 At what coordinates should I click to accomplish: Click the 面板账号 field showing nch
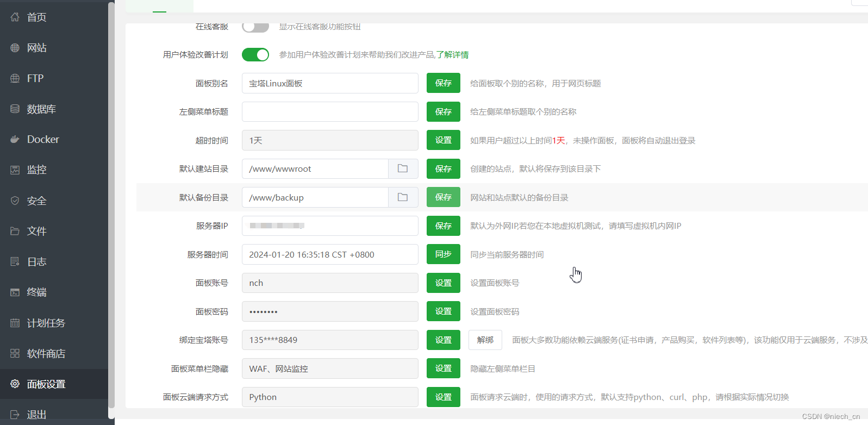point(330,283)
